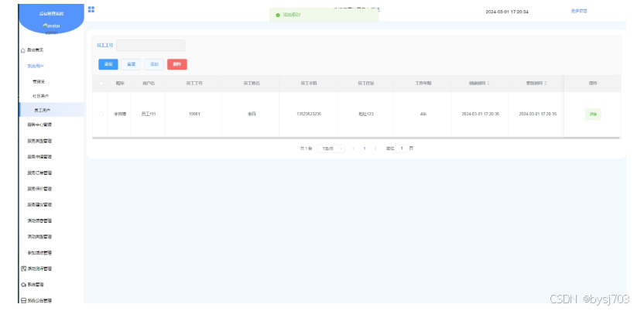Click the red 删除 delete button

[x=177, y=64]
